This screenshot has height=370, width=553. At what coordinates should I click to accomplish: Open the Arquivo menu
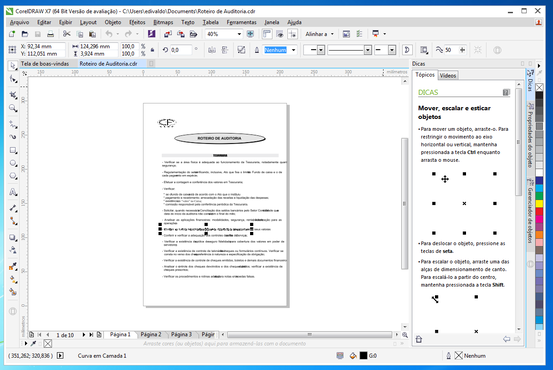tap(19, 22)
